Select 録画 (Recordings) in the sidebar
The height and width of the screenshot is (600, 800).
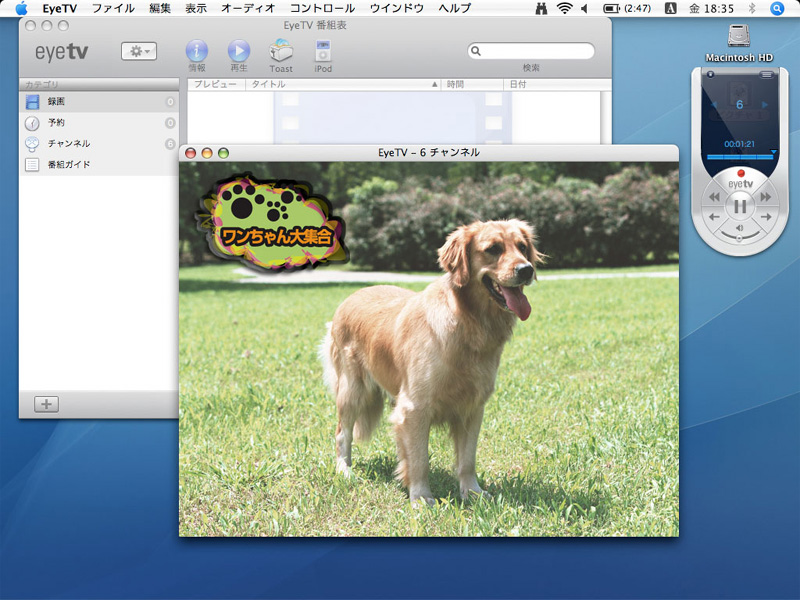55,102
